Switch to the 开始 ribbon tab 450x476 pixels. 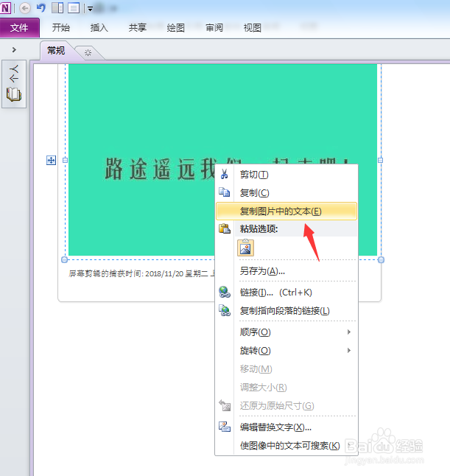[60, 27]
